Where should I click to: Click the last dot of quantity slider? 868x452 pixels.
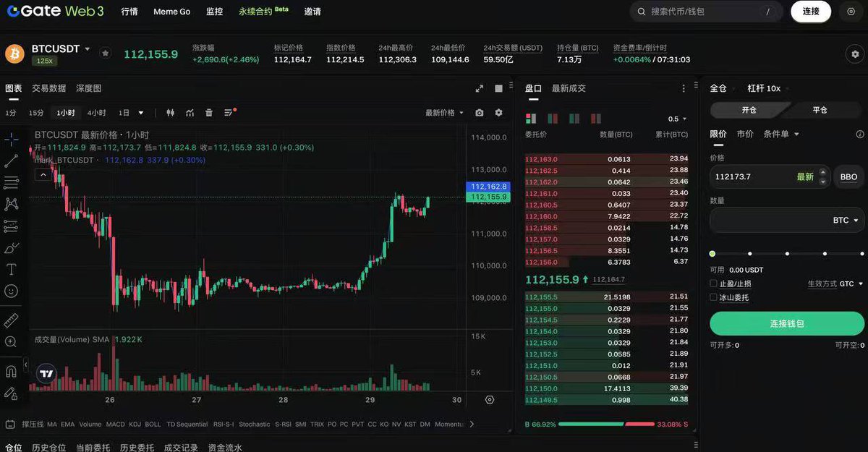point(862,254)
